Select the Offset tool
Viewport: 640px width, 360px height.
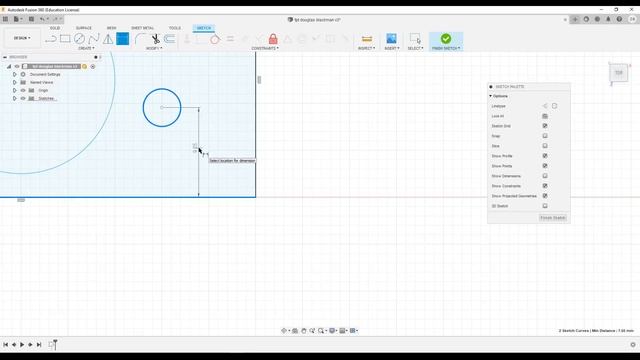point(169,39)
